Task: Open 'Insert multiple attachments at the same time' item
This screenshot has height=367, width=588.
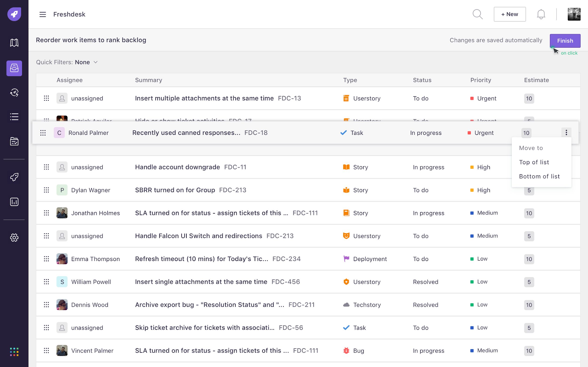Action: (x=204, y=98)
